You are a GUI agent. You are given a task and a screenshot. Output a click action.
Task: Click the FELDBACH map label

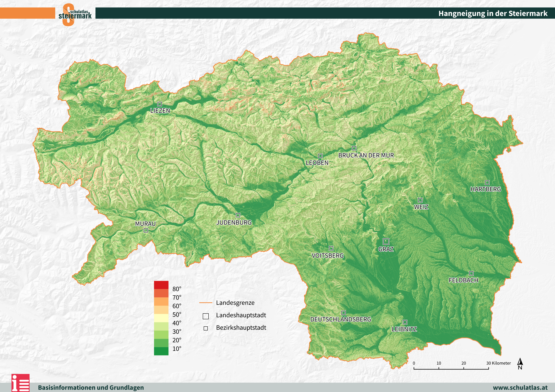click(x=464, y=280)
